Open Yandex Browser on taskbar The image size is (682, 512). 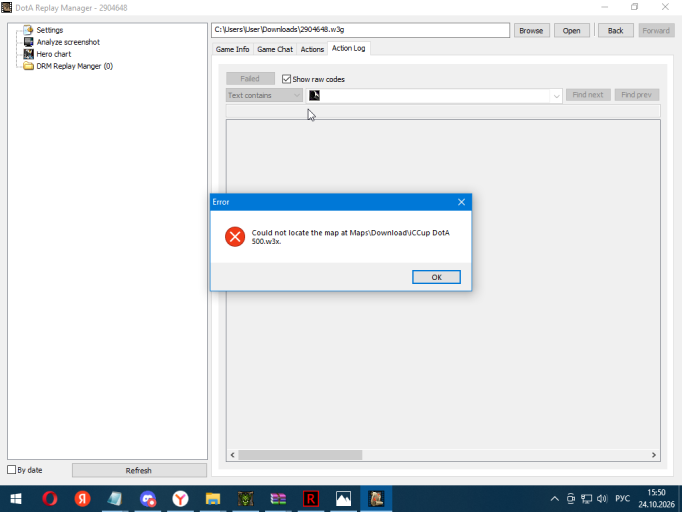(x=180, y=499)
